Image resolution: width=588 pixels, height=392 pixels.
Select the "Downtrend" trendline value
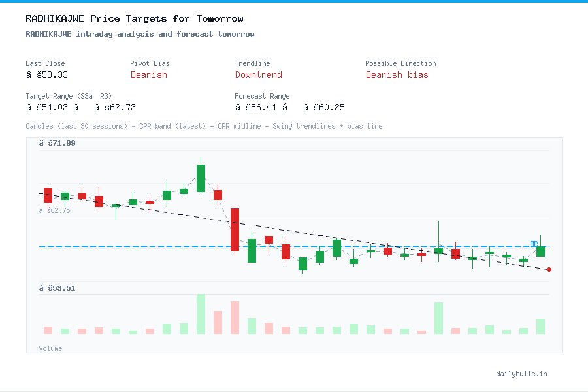pyautogui.click(x=258, y=74)
